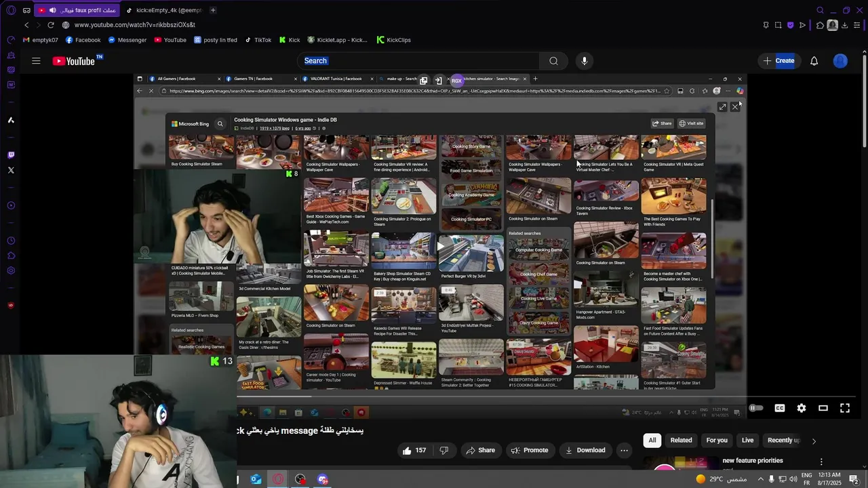868x488 pixels.
Task: Open Opera sidebar settings gear
Action: pos(11,271)
